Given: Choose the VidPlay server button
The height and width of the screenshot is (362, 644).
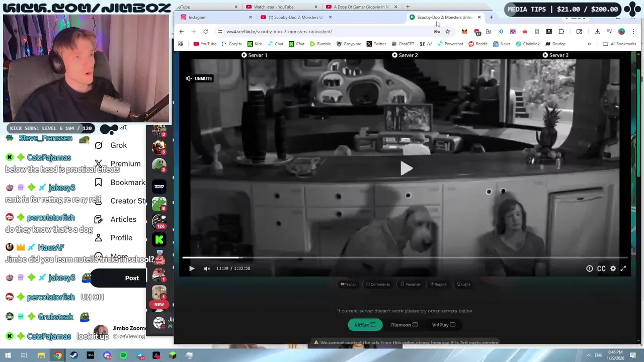Looking at the screenshot, I should pyautogui.click(x=443, y=325).
